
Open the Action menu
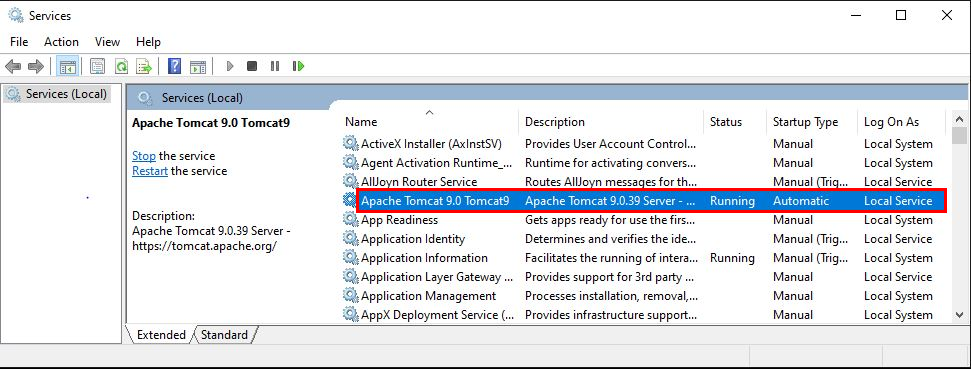pyautogui.click(x=61, y=42)
